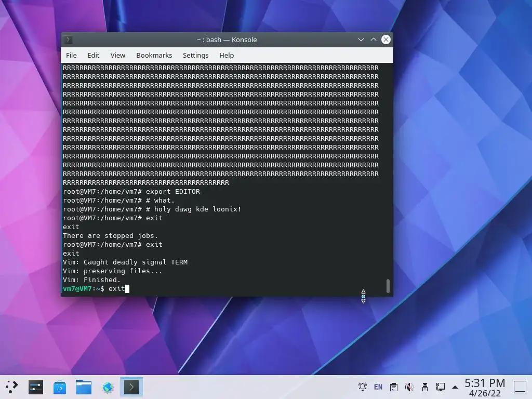Open Dolphin file manager from the taskbar
Image resolution: width=532 pixels, height=399 pixels.
coord(84,387)
